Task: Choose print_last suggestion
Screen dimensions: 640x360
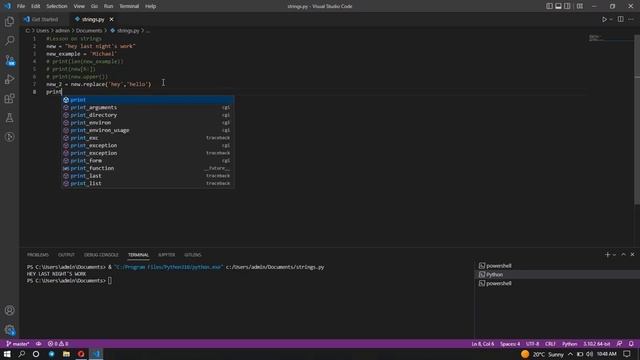Action: click(x=148, y=176)
